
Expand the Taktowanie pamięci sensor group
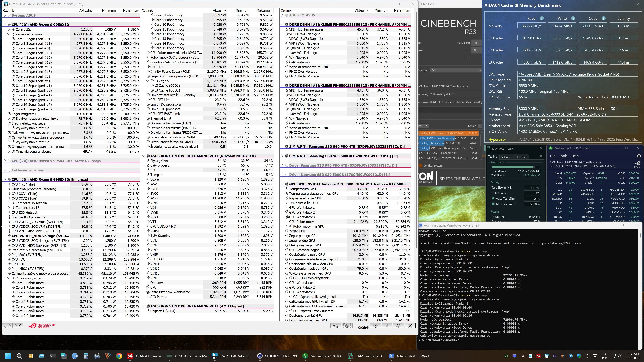(5, 170)
